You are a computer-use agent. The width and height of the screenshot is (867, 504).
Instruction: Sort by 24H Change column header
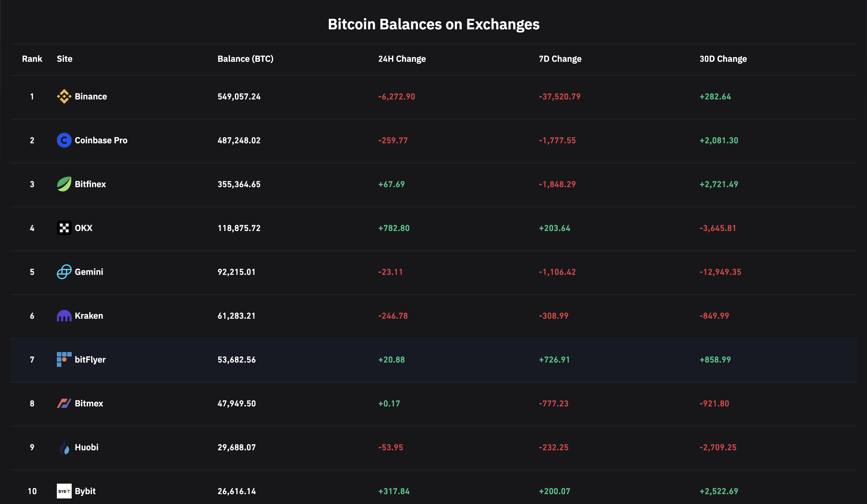[402, 59]
